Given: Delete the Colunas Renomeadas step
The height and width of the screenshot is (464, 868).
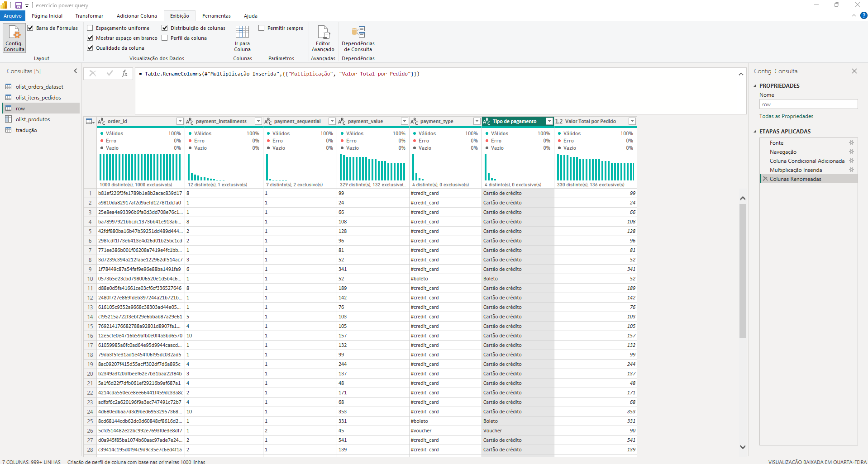Looking at the screenshot, I should coord(765,179).
